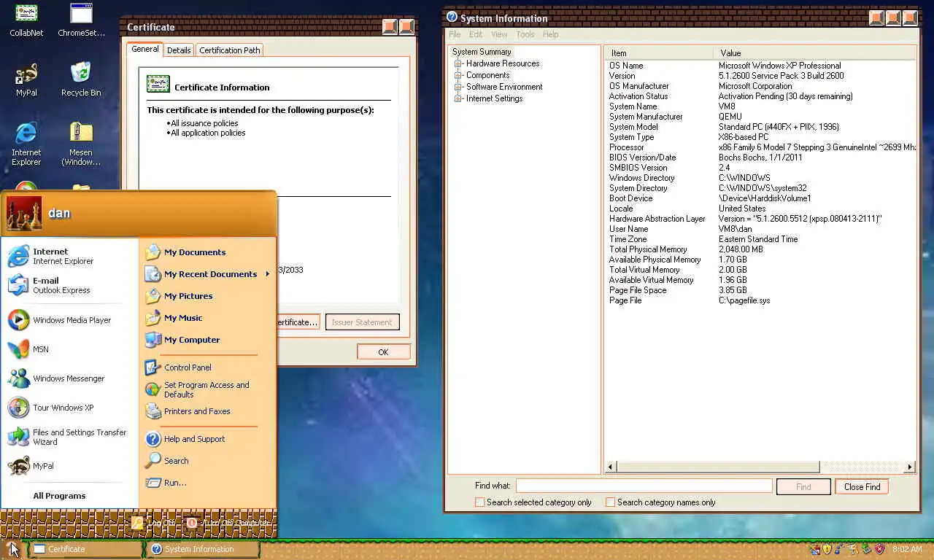This screenshot has width=934, height=560.
Task: Select the ChromeSet desktop icon
Action: click(x=81, y=20)
